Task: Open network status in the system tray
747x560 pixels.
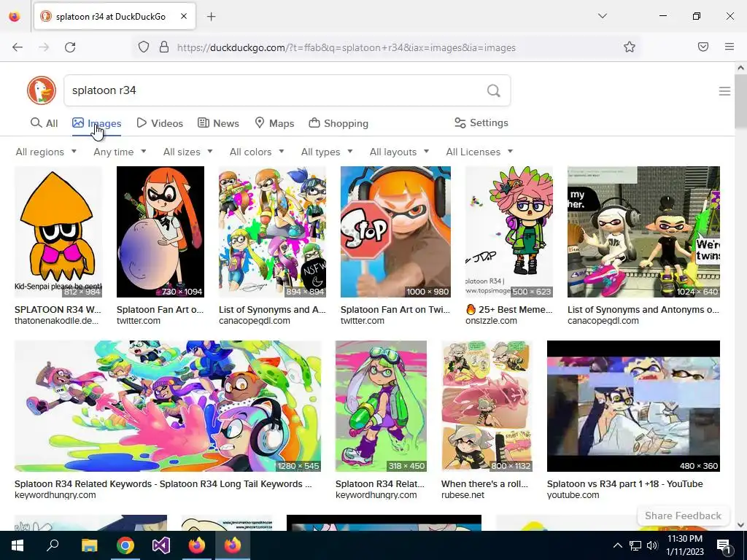Action: [x=635, y=545]
